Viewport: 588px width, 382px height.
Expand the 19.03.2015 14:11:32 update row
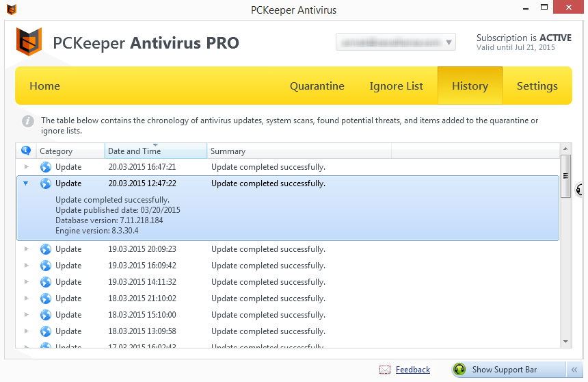coord(26,282)
